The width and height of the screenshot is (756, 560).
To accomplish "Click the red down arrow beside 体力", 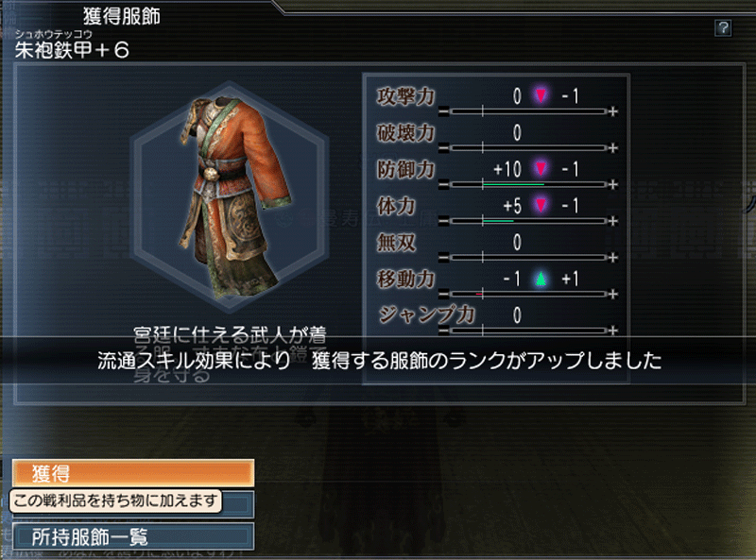I will click(541, 205).
